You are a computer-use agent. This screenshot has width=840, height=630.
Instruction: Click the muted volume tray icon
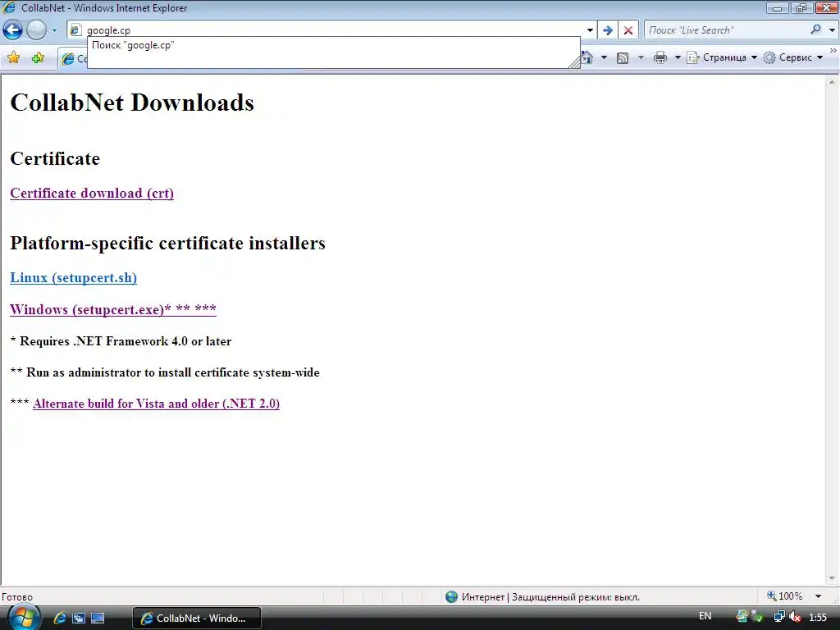coord(795,617)
